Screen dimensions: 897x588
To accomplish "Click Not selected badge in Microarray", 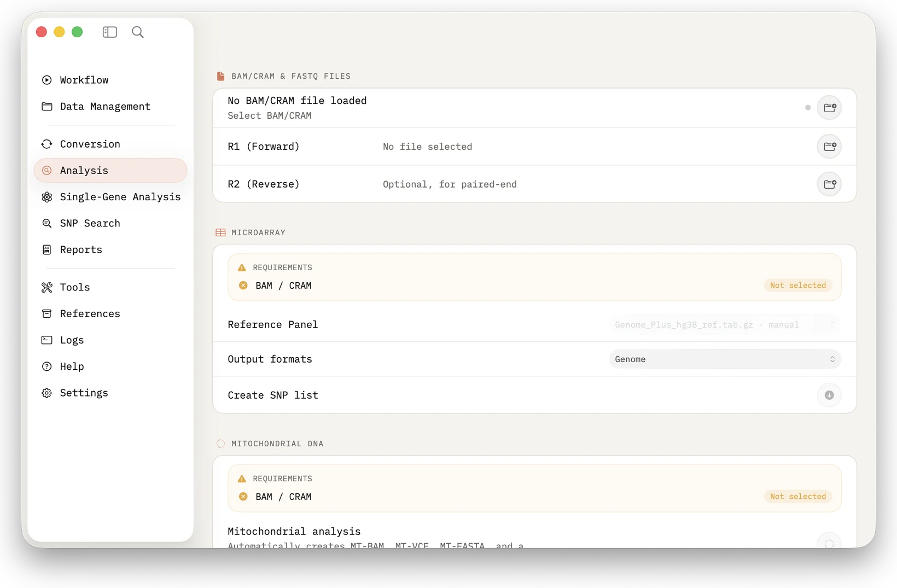I will (798, 286).
